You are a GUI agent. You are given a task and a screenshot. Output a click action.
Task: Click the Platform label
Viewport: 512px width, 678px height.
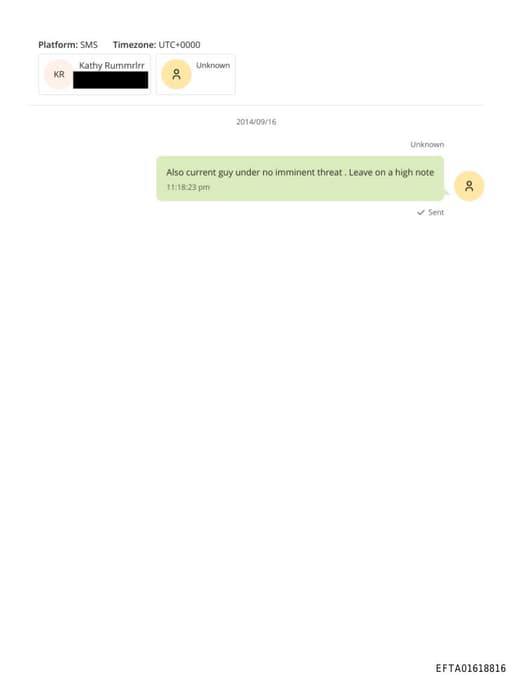[x=58, y=45]
